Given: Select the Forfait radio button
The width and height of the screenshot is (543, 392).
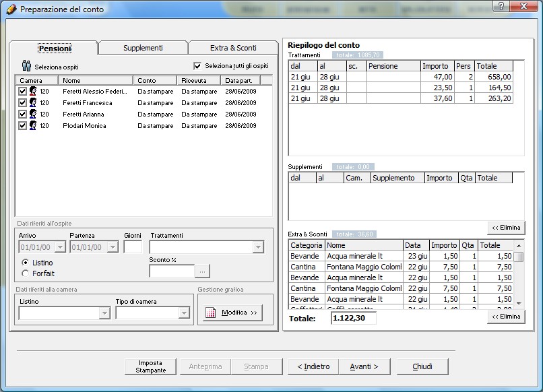Looking at the screenshot, I should tap(25, 273).
